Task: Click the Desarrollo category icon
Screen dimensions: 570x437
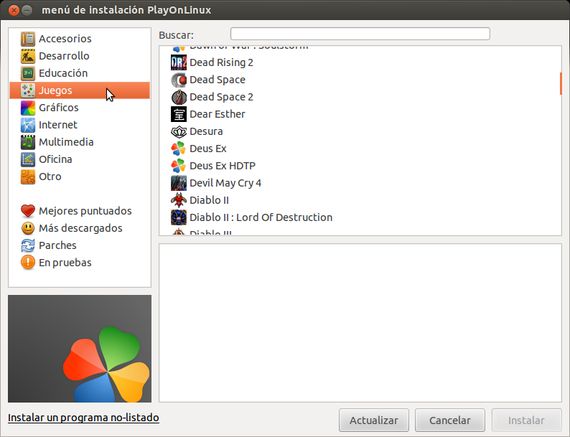Action: (28, 56)
